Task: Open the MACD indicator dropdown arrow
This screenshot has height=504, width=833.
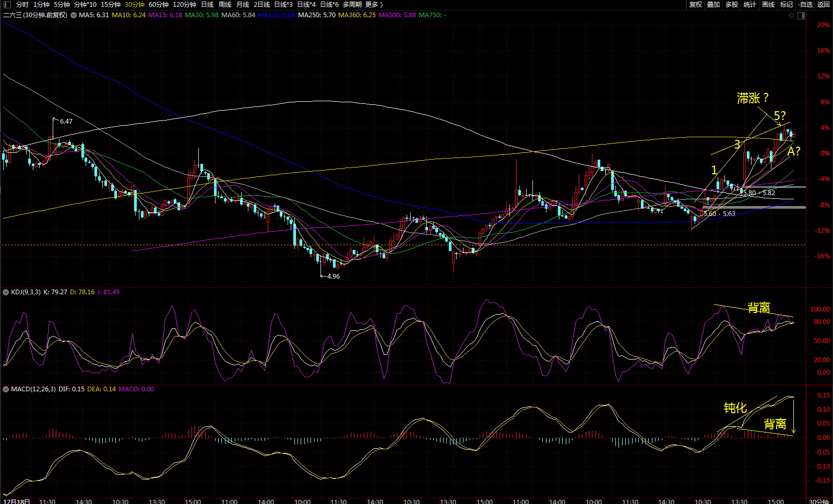Action: click(x=6, y=389)
